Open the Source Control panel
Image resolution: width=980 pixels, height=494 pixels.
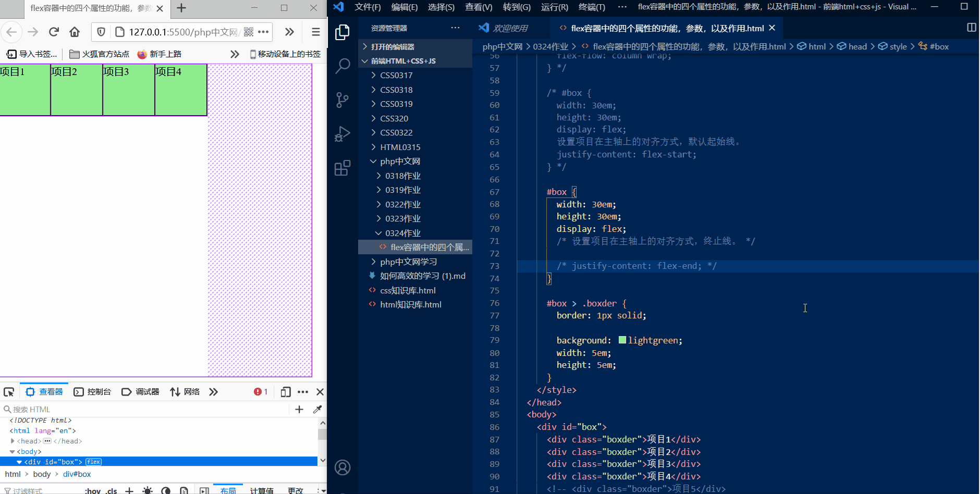(x=342, y=99)
